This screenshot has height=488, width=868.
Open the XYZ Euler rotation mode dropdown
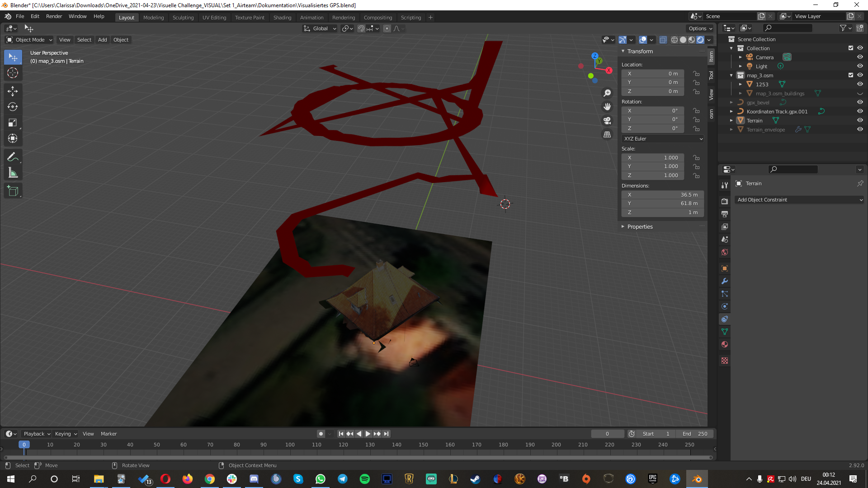pos(663,139)
